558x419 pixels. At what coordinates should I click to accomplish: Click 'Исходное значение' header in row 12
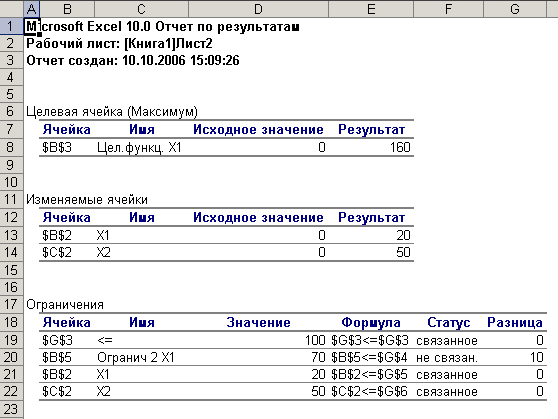pyautogui.click(x=258, y=218)
